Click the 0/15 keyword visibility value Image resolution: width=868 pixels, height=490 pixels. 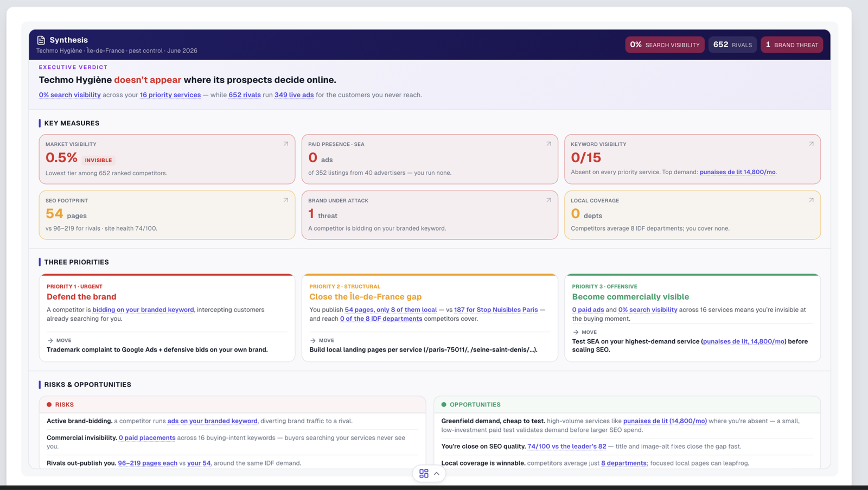pyautogui.click(x=586, y=158)
